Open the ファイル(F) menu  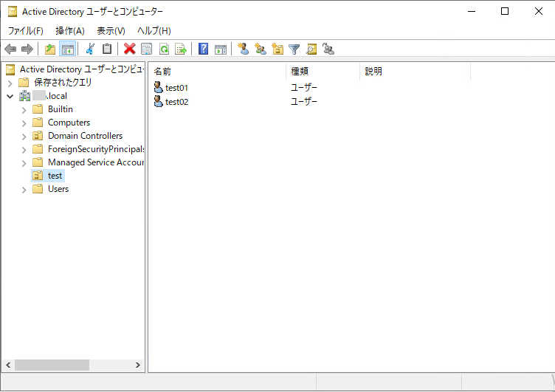[26, 31]
